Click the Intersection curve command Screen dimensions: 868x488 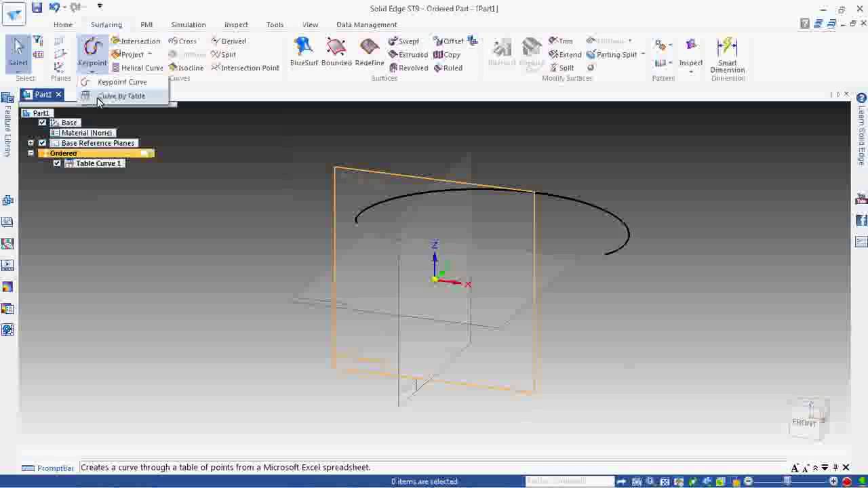tap(136, 41)
